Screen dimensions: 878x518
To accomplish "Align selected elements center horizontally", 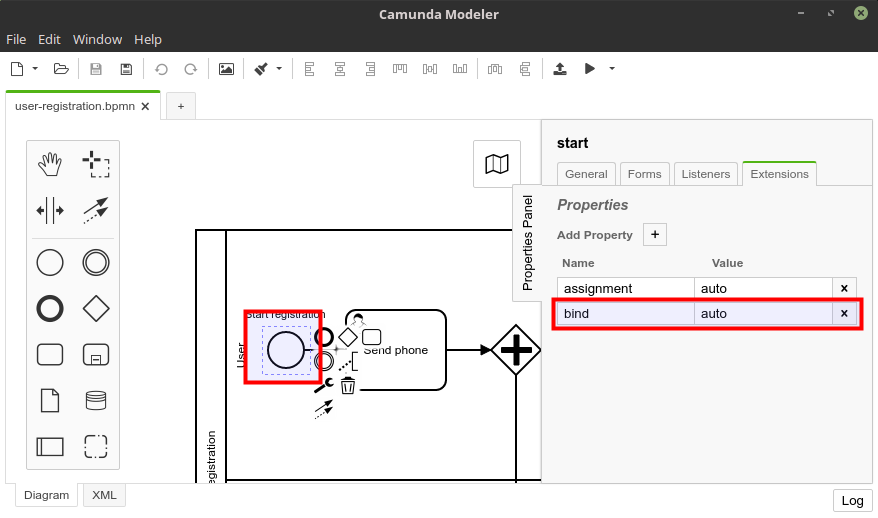I will (x=340, y=69).
